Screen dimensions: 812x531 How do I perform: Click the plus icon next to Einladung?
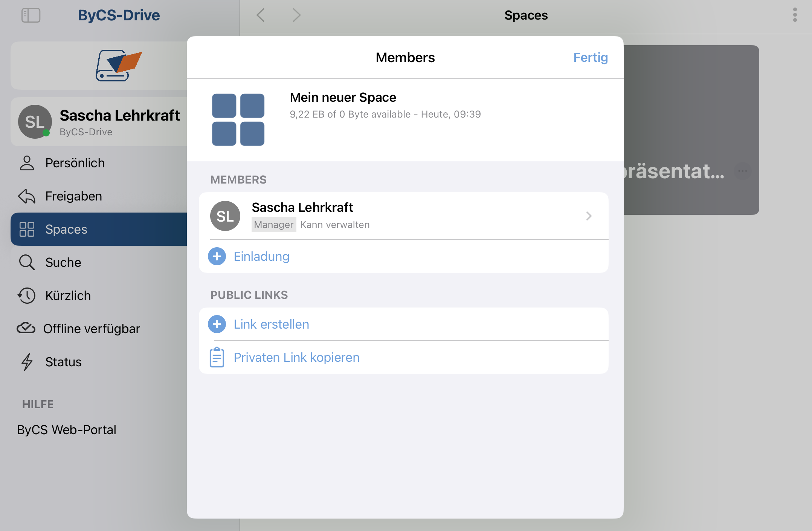pos(217,256)
